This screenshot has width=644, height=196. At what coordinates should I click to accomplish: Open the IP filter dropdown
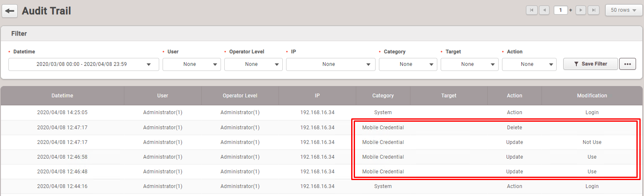[331, 64]
